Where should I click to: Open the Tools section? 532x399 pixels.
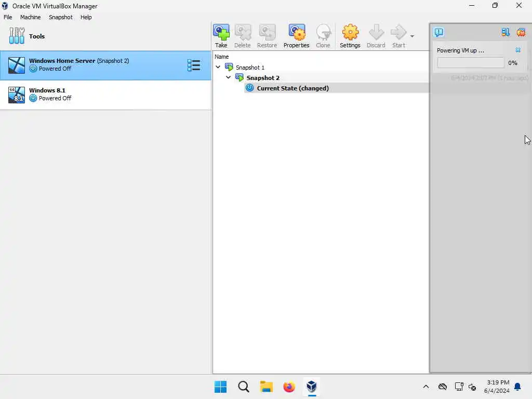click(x=105, y=36)
